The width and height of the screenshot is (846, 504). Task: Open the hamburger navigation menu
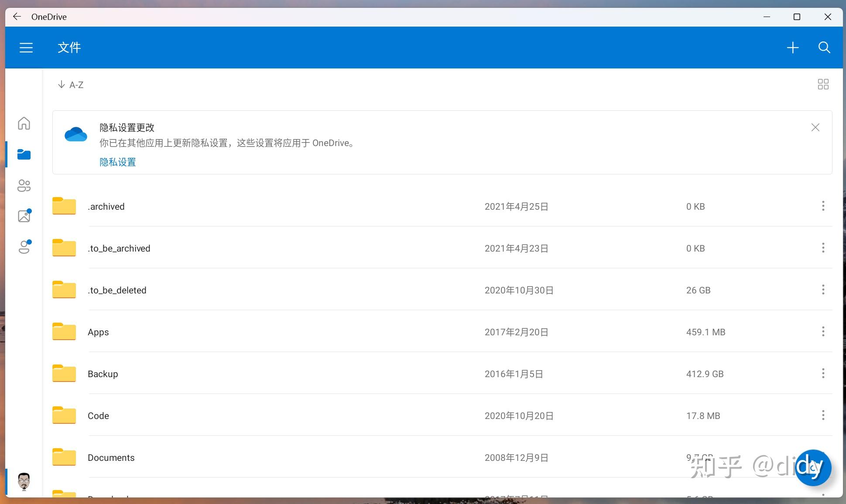[26, 48]
